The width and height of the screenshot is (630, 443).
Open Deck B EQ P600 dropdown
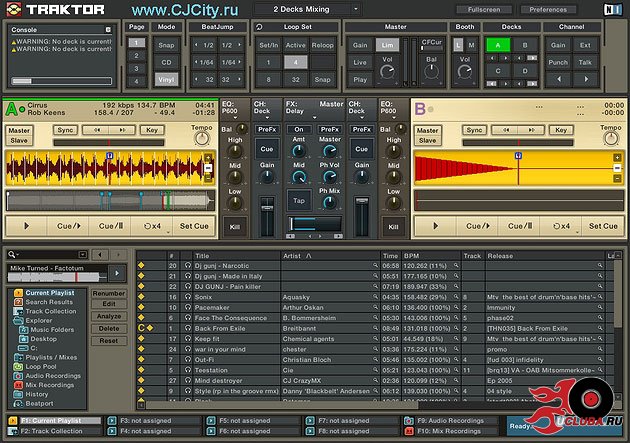pyautogui.click(x=394, y=117)
